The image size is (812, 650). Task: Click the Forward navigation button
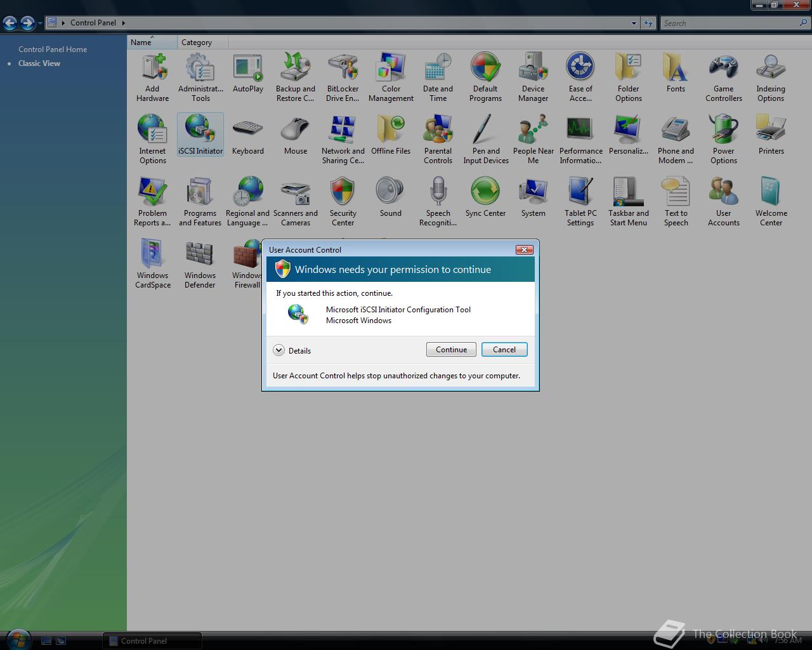pyautogui.click(x=27, y=23)
